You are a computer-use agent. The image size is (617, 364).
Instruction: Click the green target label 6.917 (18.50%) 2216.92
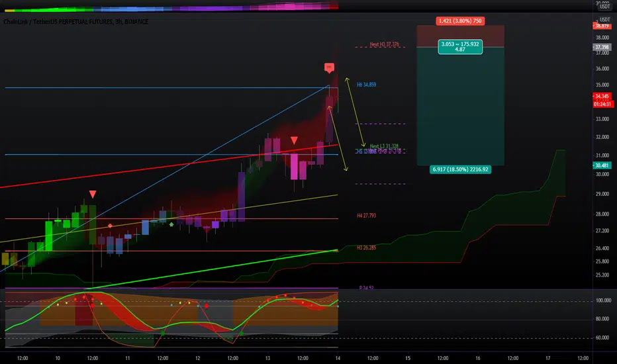click(460, 169)
